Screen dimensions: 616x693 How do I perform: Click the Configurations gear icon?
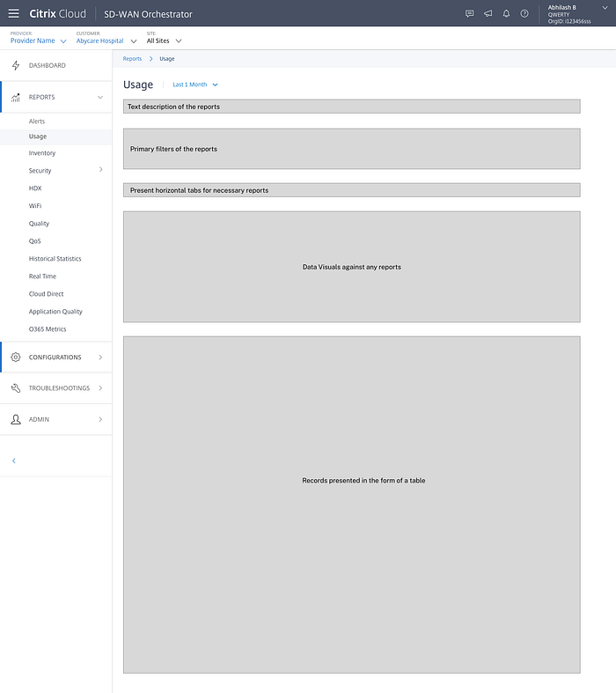click(x=16, y=358)
